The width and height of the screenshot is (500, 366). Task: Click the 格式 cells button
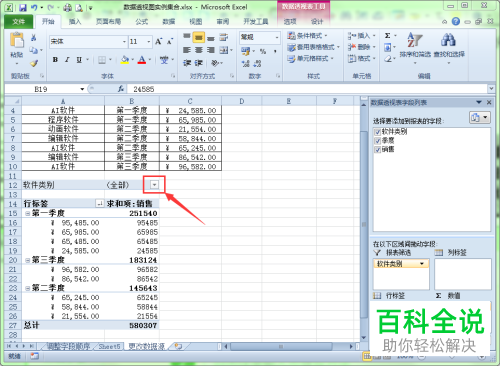[362, 59]
